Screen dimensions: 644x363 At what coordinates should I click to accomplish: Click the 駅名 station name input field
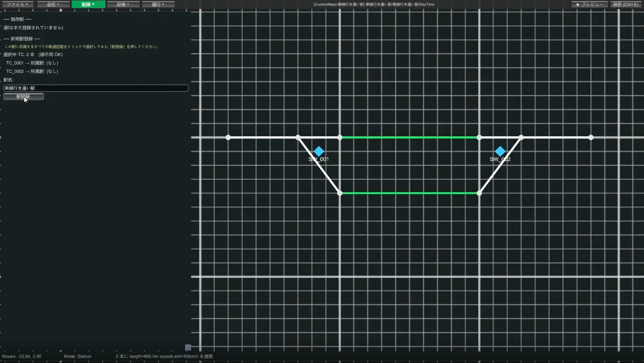point(96,88)
